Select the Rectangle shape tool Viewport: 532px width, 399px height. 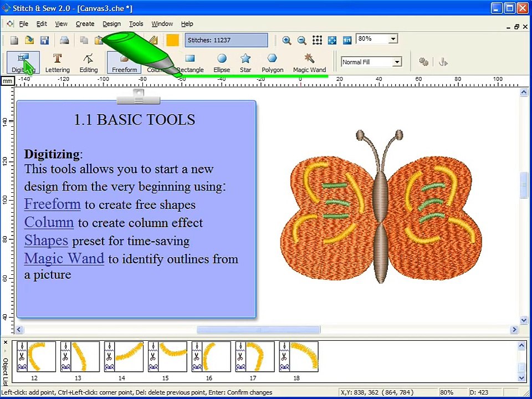click(190, 63)
